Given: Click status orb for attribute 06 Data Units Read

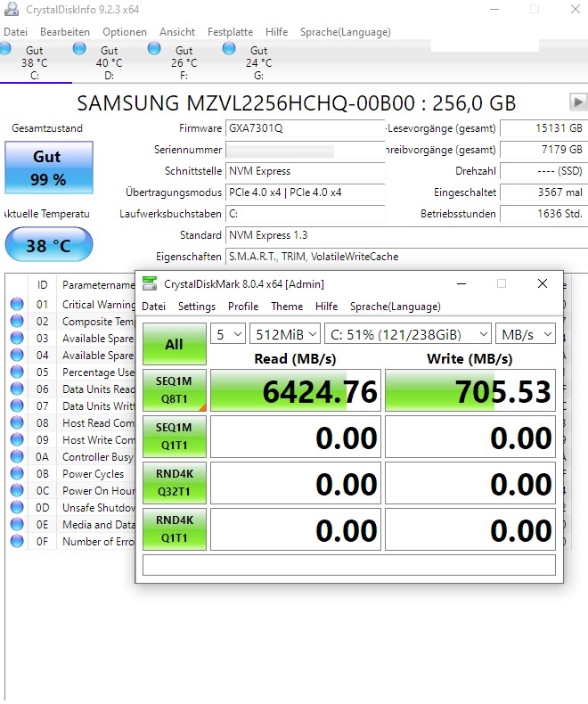Looking at the screenshot, I should pyautogui.click(x=17, y=389).
